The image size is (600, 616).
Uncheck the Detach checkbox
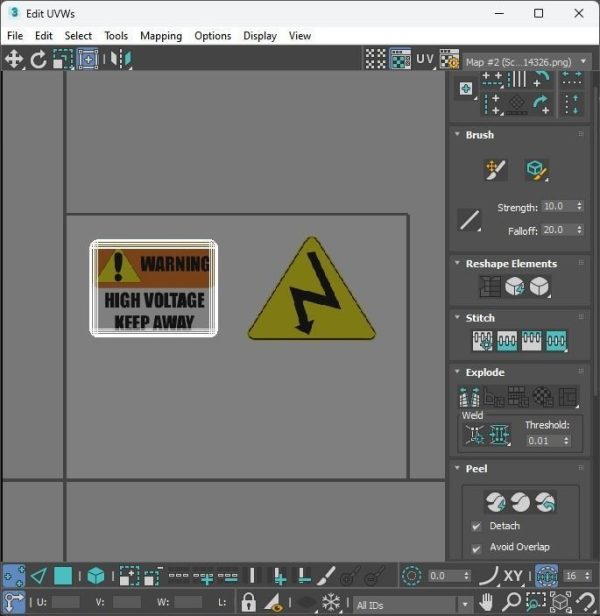tap(476, 526)
